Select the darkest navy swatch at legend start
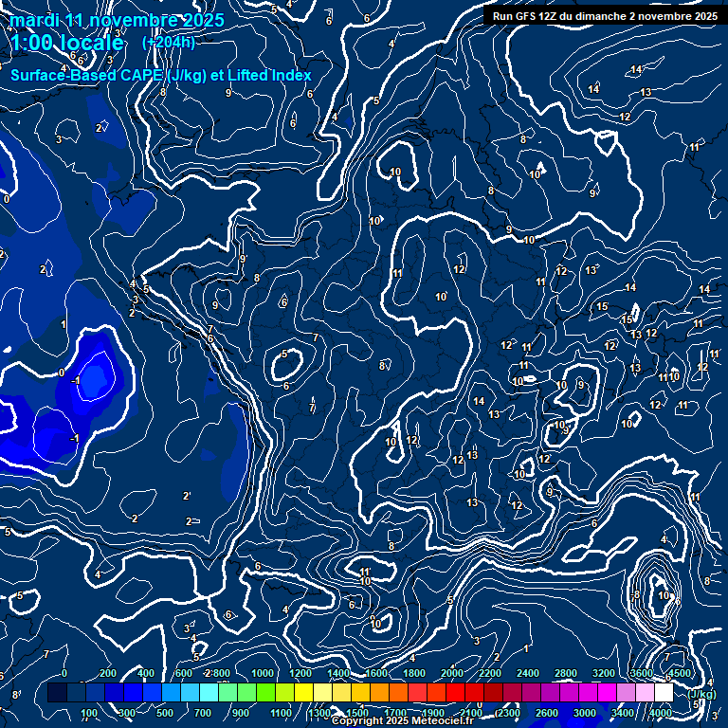This screenshot has width=728, height=728. (58, 692)
